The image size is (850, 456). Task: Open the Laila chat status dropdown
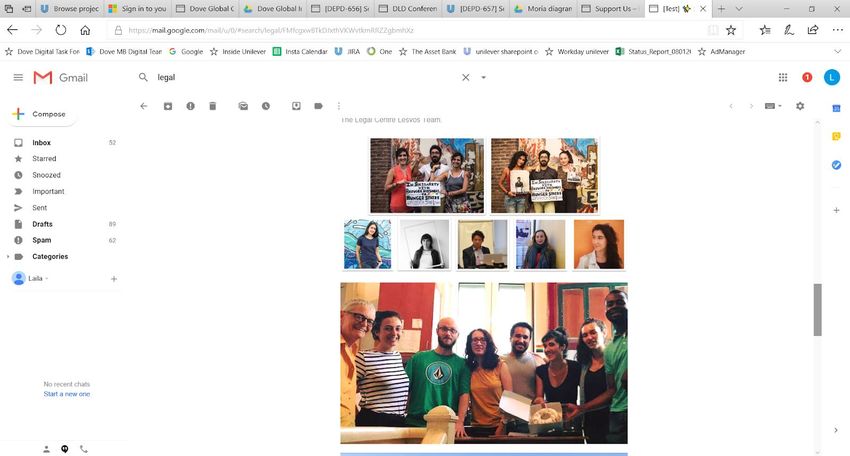tap(38, 278)
